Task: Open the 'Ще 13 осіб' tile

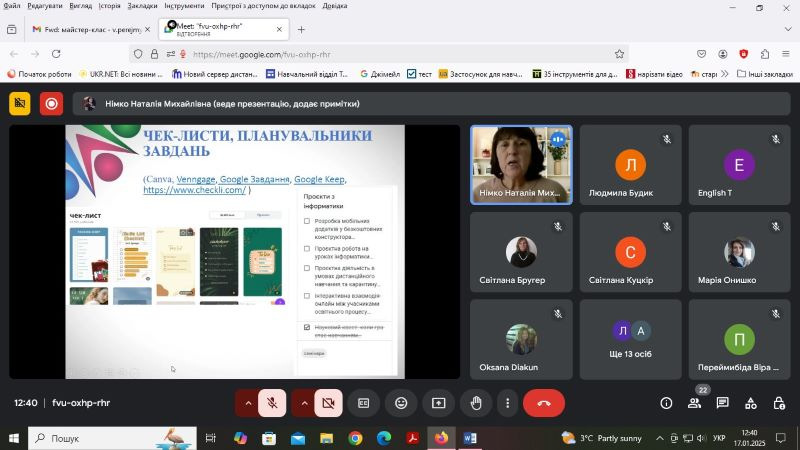Action: (x=630, y=339)
